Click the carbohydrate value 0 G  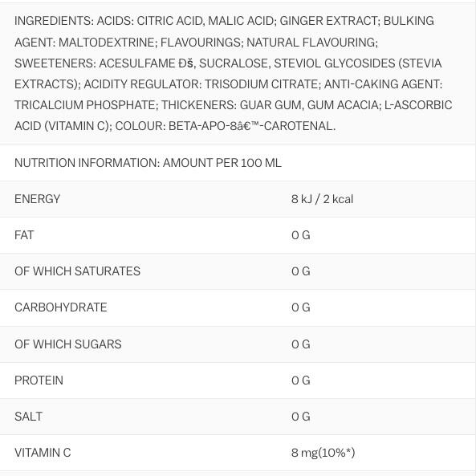[300, 307]
